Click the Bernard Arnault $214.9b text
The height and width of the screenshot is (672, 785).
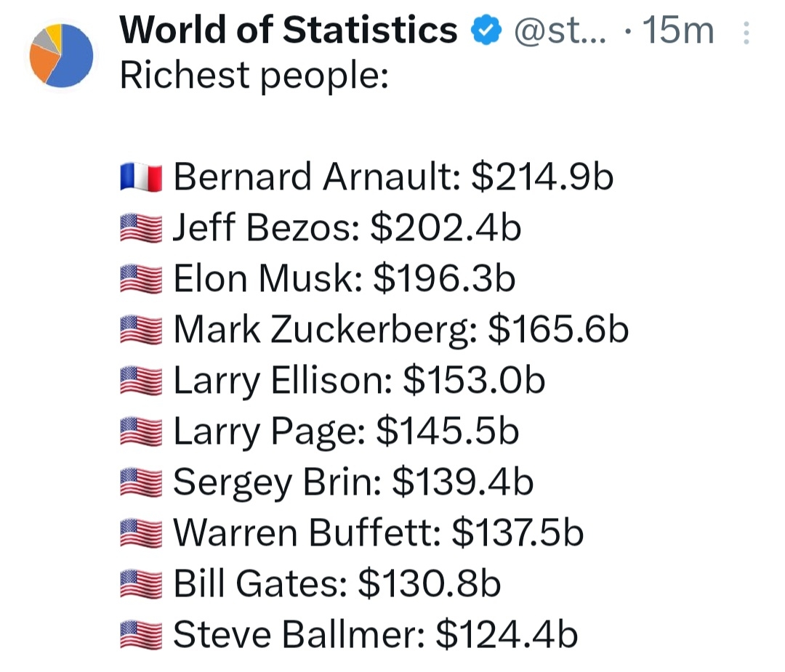(x=393, y=177)
